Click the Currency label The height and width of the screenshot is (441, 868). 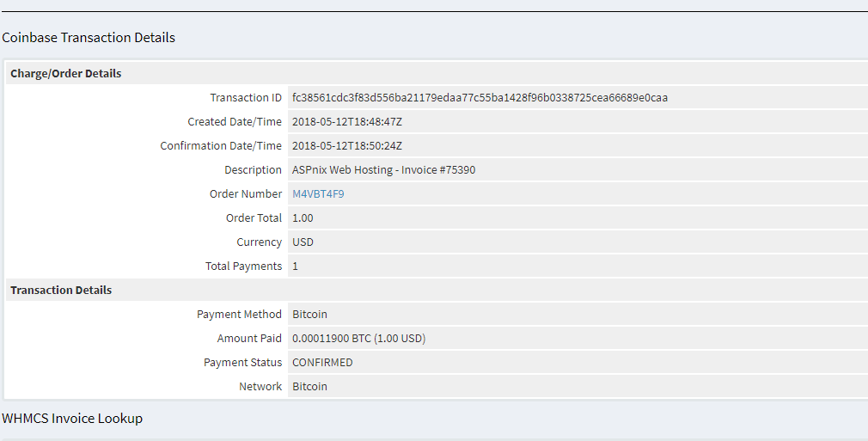(x=259, y=242)
